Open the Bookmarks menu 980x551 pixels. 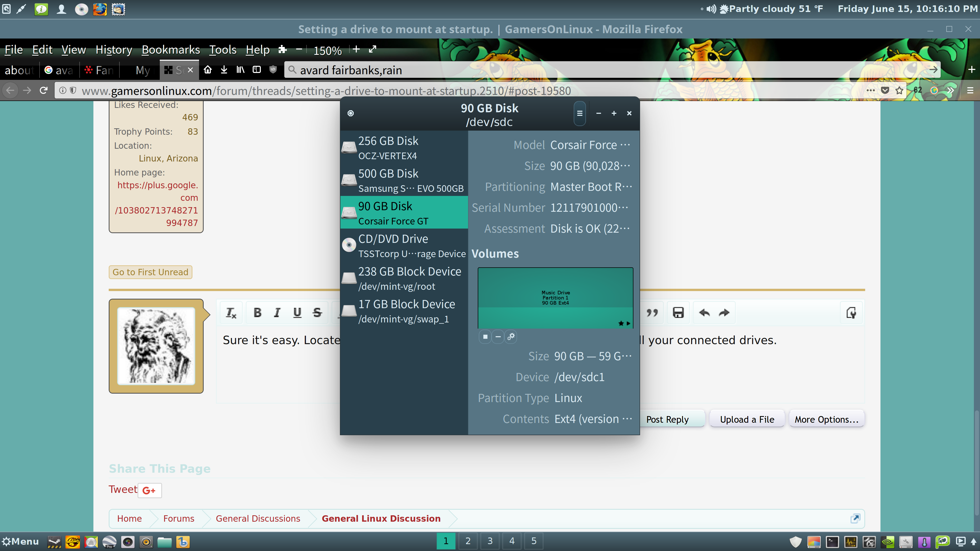click(171, 49)
